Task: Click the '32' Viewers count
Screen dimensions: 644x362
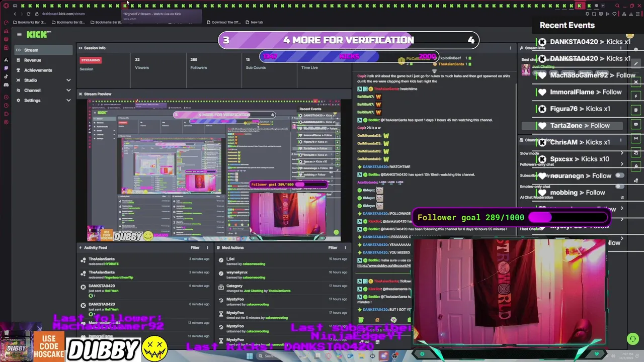Action: [137, 60]
